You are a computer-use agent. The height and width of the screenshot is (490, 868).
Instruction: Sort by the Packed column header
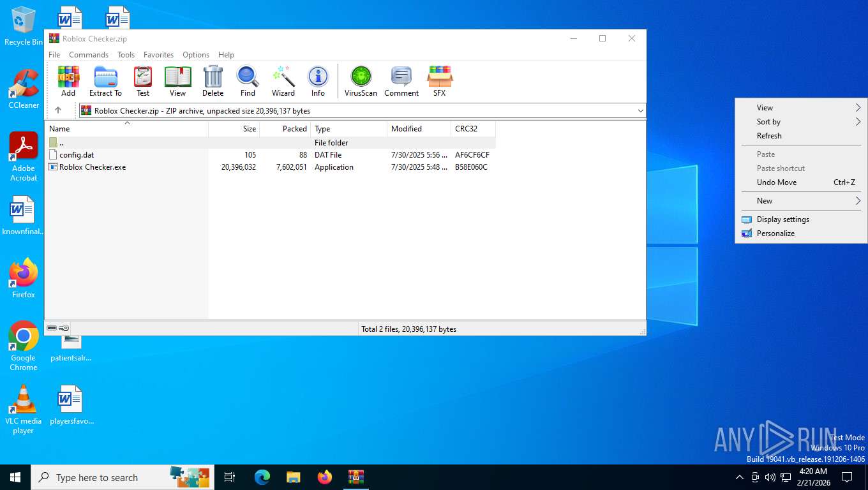pos(285,129)
